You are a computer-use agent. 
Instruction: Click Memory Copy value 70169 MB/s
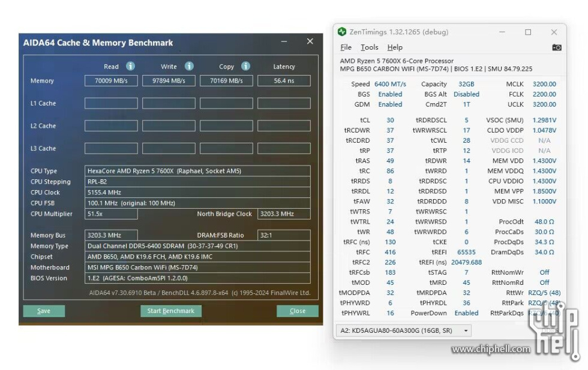point(226,80)
